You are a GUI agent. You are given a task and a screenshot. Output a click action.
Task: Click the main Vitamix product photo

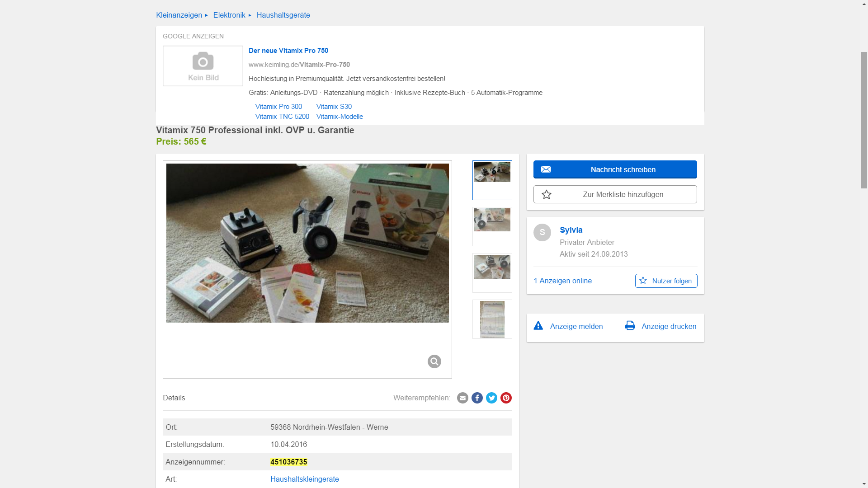click(x=307, y=243)
